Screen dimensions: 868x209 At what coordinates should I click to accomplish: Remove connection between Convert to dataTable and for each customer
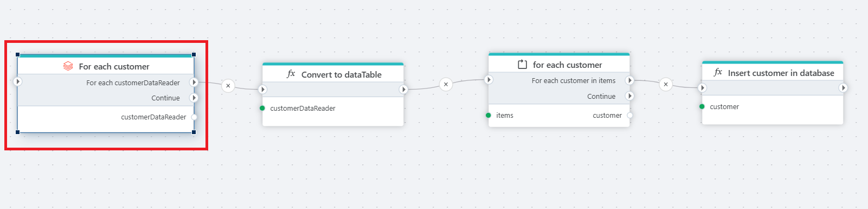(446, 84)
